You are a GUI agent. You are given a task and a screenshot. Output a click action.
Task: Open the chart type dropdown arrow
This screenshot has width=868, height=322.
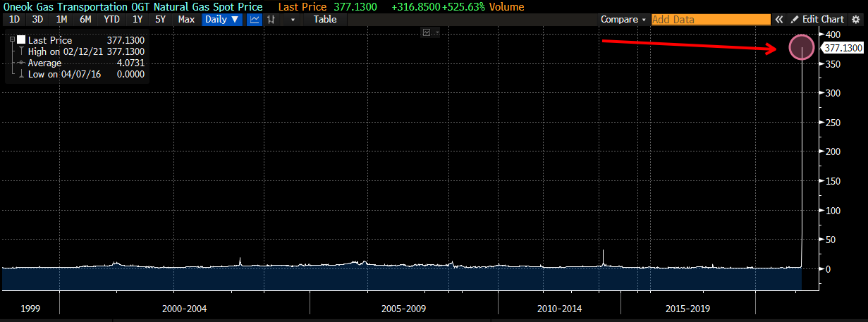293,20
